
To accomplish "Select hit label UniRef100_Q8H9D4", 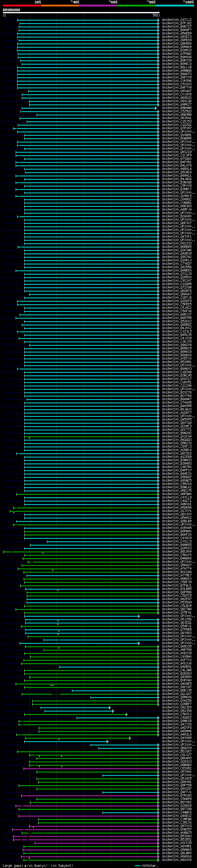I will 177,43.
